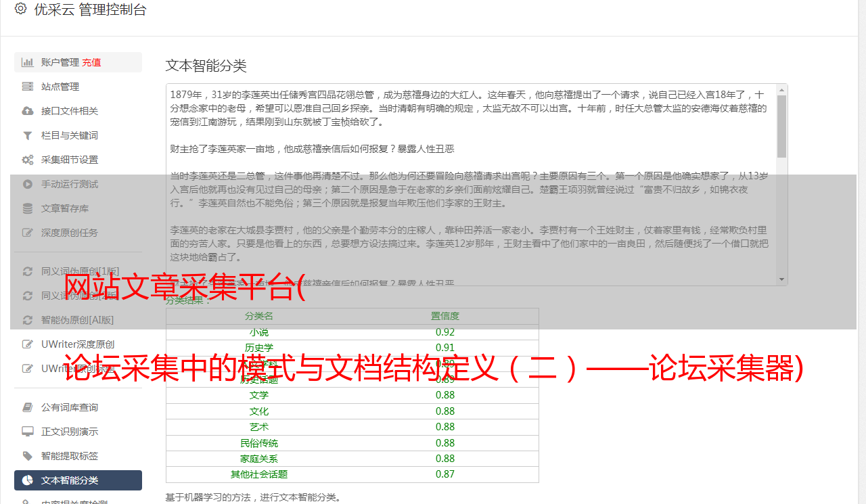Click the 0.91 confidence value
866x504 pixels.
click(445, 348)
